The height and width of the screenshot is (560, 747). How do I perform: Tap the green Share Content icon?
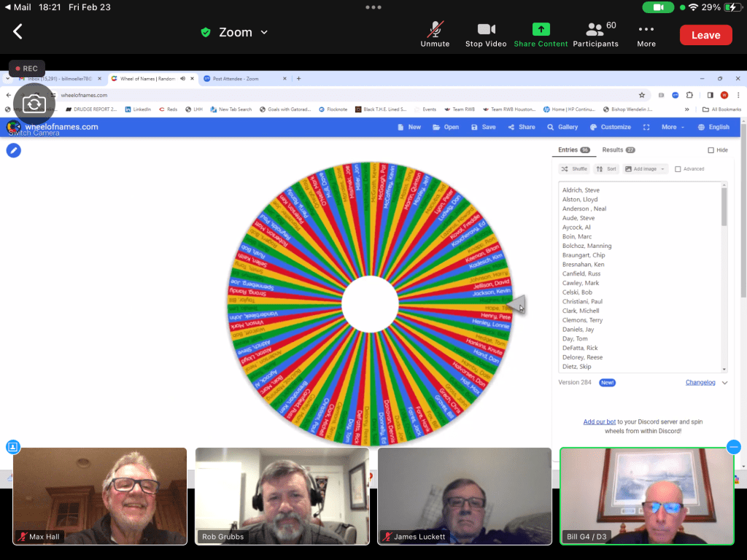pos(541,30)
